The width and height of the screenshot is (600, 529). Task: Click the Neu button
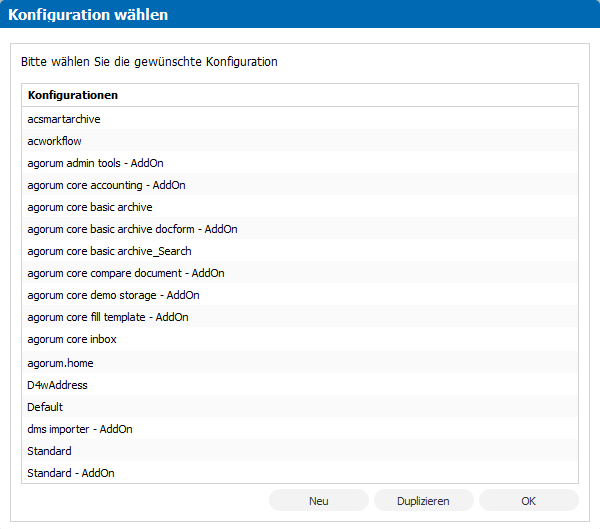[x=319, y=500]
